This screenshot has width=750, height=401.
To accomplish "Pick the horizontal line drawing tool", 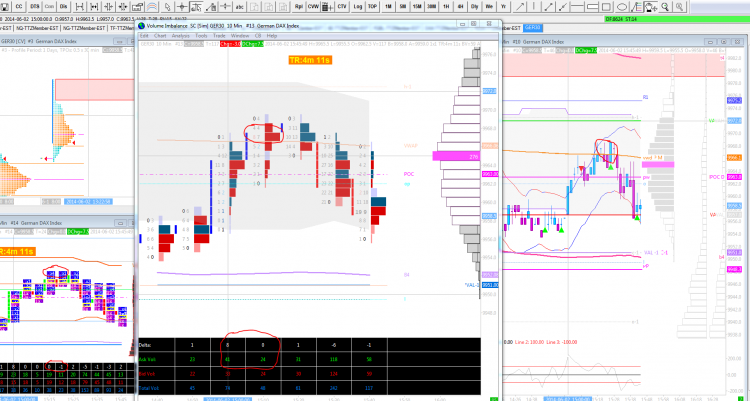I will (x=578, y=7).
